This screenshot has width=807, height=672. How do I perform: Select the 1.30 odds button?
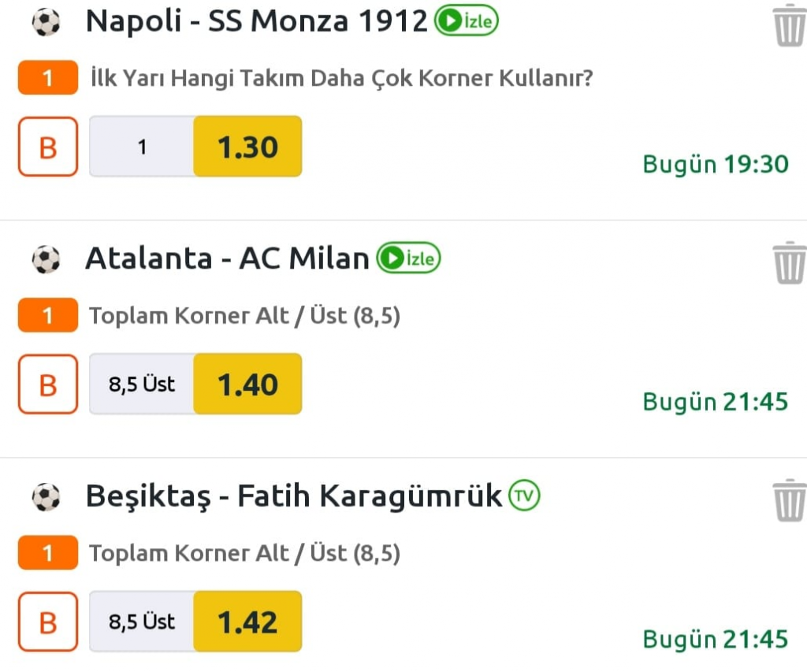[247, 147]
